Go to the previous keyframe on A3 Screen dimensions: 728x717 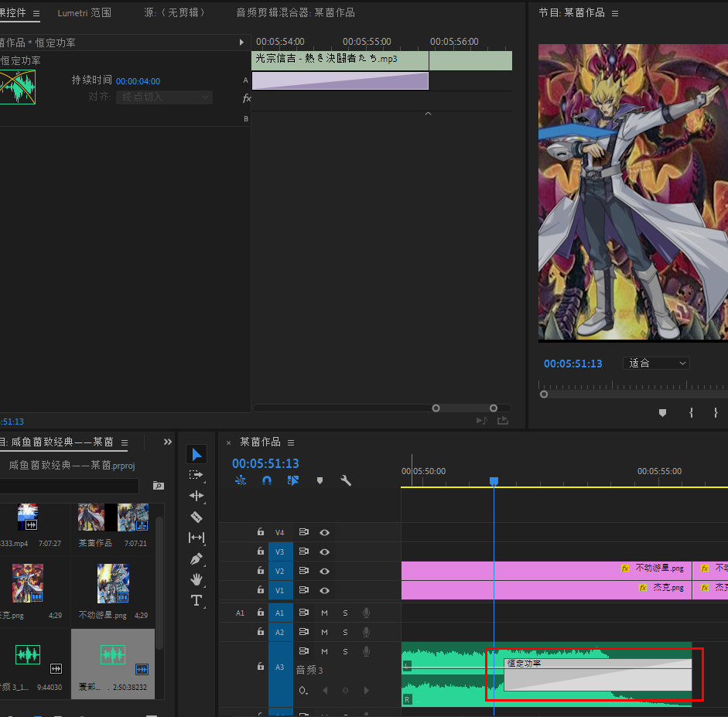point(325,691)
